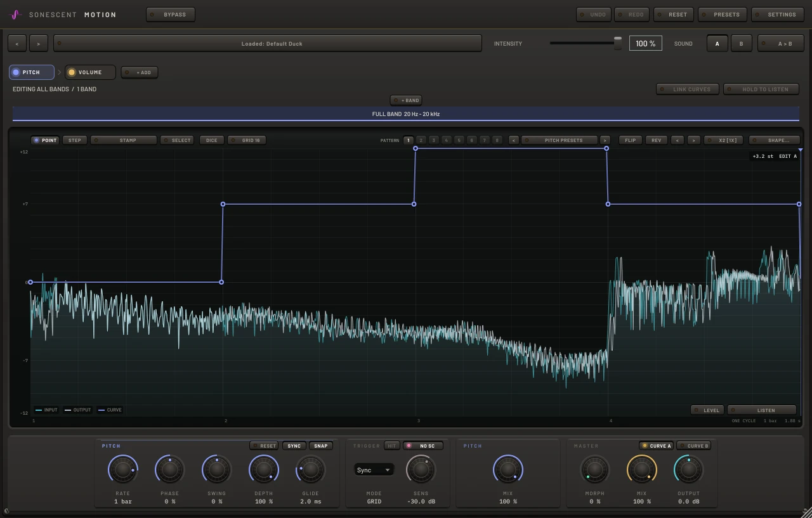
Task: Go to the previous pitch preset
Action: pyautogui.click(x=514, y=140)
